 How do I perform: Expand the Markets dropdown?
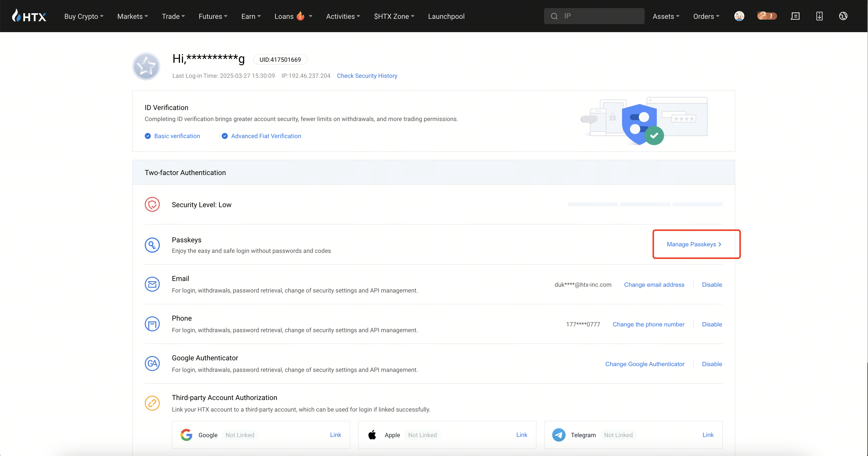(133, 16)
